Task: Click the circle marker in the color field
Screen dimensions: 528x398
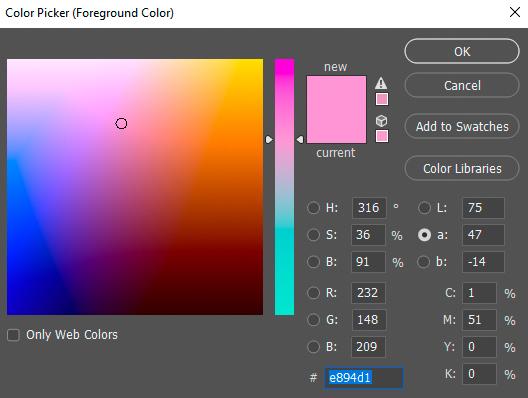Action: [121, 124]
